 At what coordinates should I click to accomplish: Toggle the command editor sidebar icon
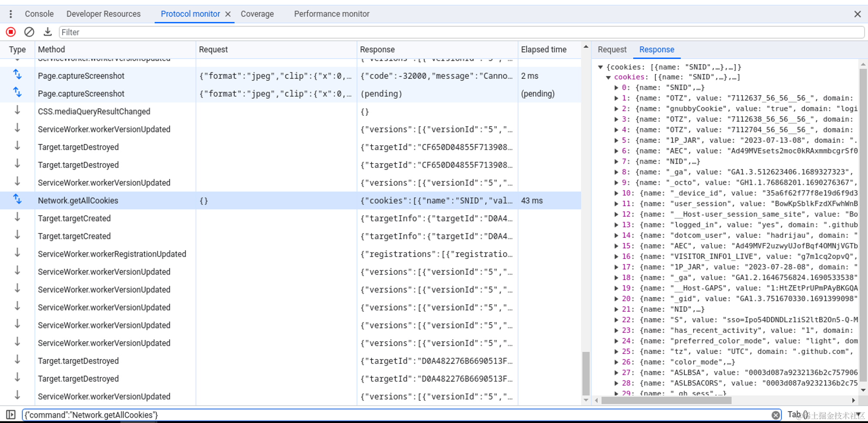(x=11, y=415)
